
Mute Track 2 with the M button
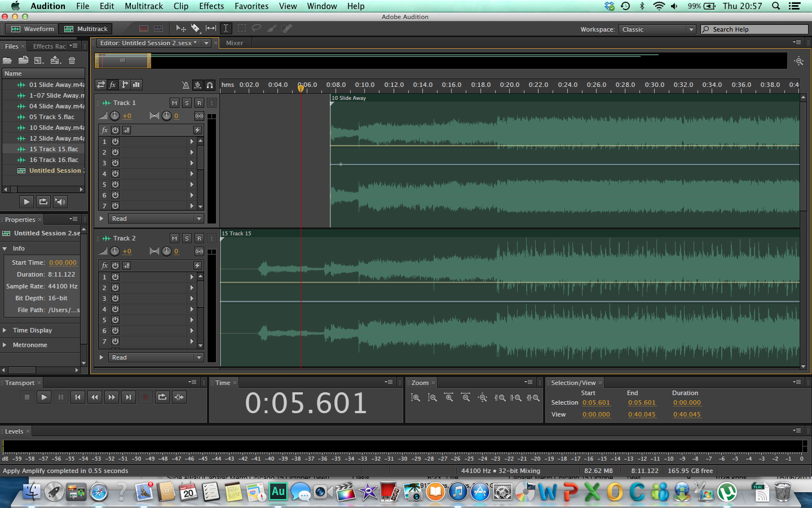click(175, 238)
